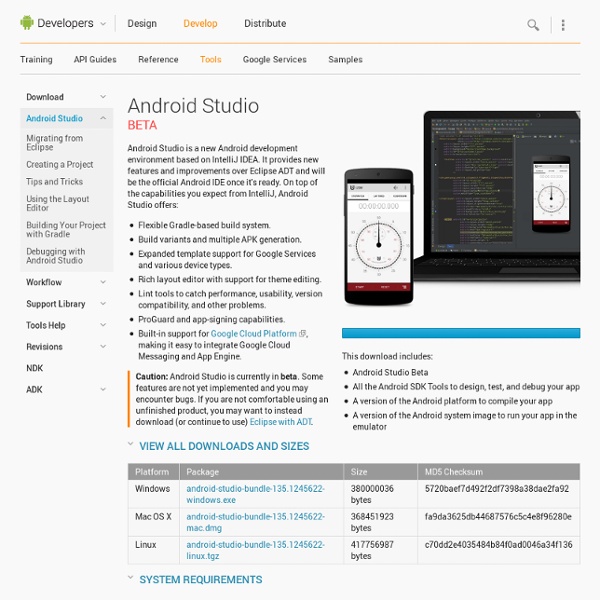
Task: Expand the System Requirements section arrow
Action: [x=130, y=577]
